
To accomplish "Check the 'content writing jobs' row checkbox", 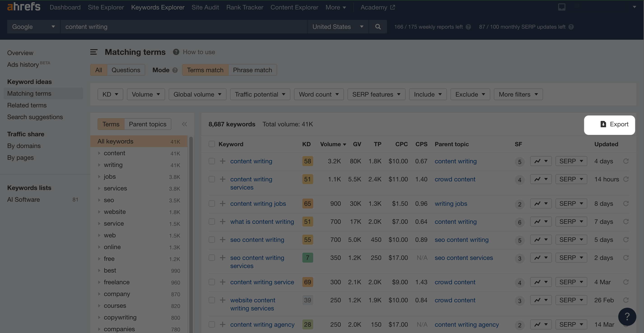I will tap(212, 203).
